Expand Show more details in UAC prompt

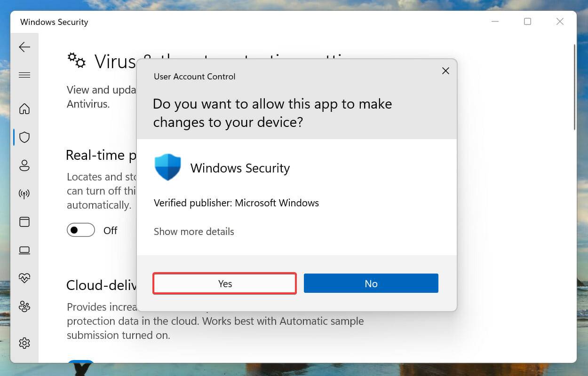194,231
